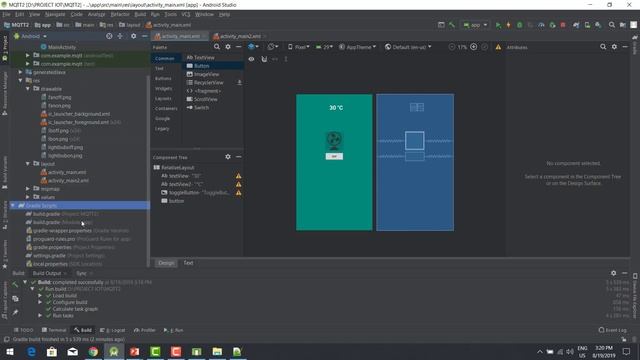The height and width of the screenshot is (360, 640).
Task: Expand the generatedJava folder
Action: 20,72
